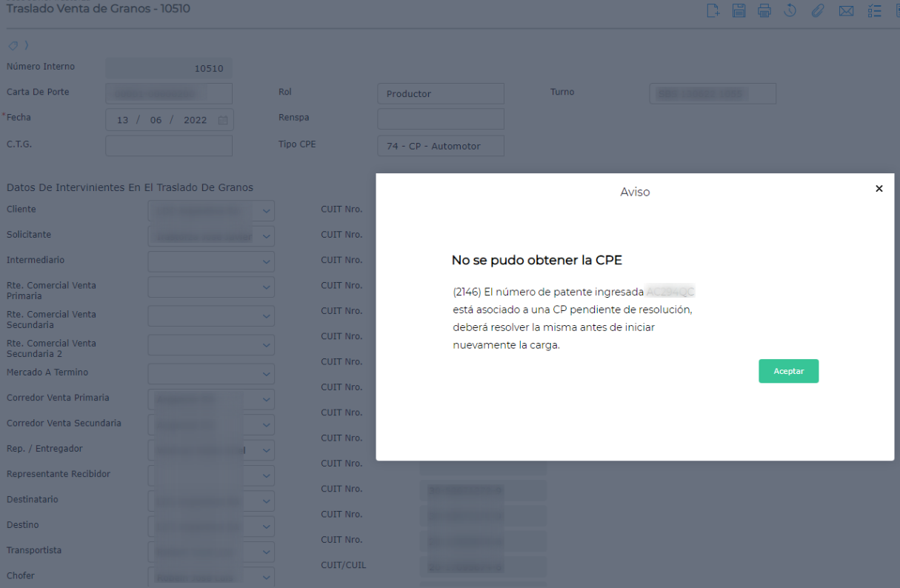Attach a file using the paperclip icon
This screenshot has width=900, height=588.
(818, 10)
